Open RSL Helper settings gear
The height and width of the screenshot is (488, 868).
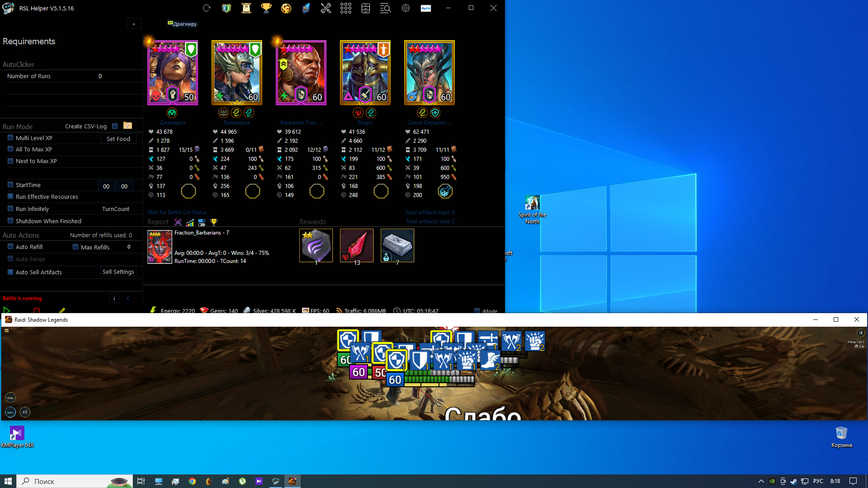[406, 8]
